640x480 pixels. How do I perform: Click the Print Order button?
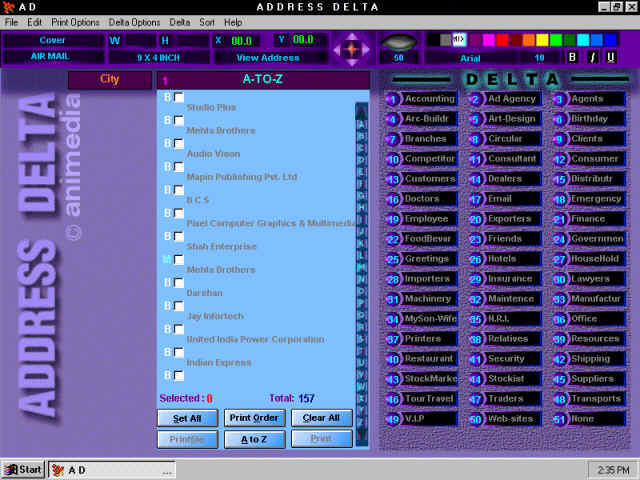tap(254, 418)
